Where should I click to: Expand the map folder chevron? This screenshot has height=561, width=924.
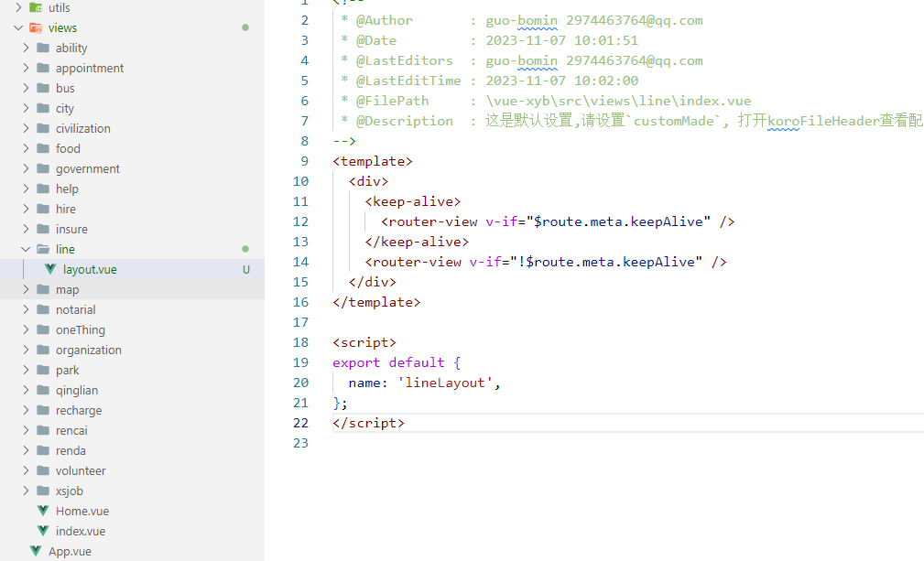click(x=26, y=289)
